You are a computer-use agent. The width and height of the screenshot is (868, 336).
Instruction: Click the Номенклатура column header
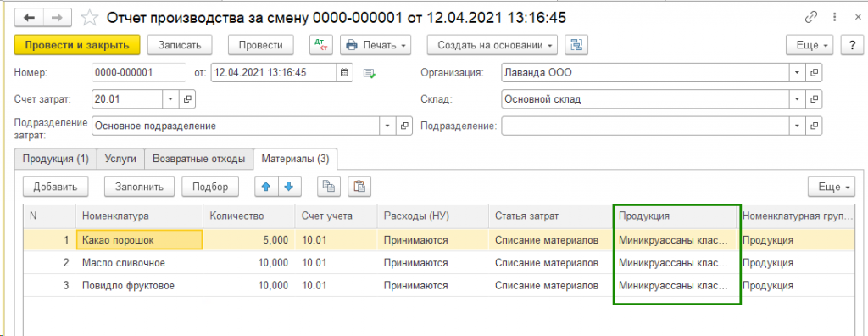tap(140, 216)
